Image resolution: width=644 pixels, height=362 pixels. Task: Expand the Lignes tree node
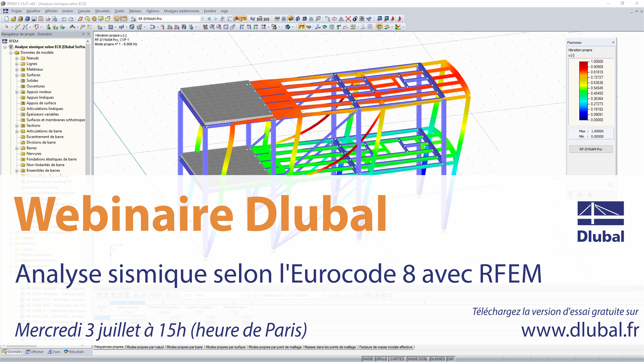17,64
